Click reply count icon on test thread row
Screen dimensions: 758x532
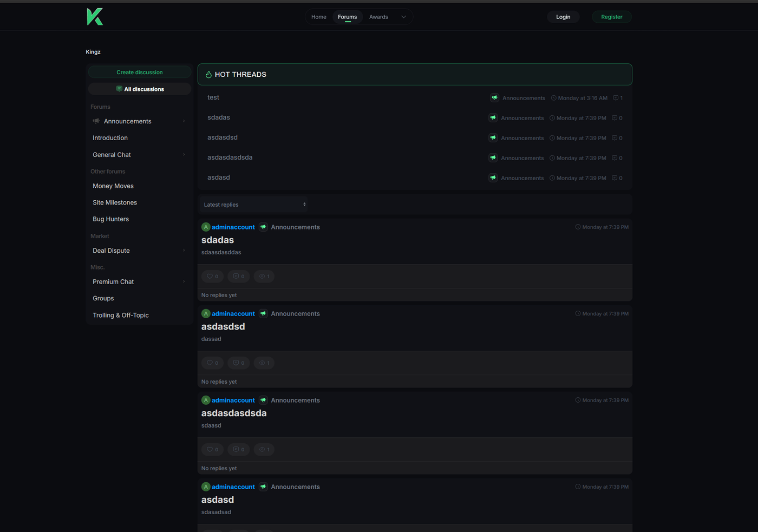click(x=616, y=98)
